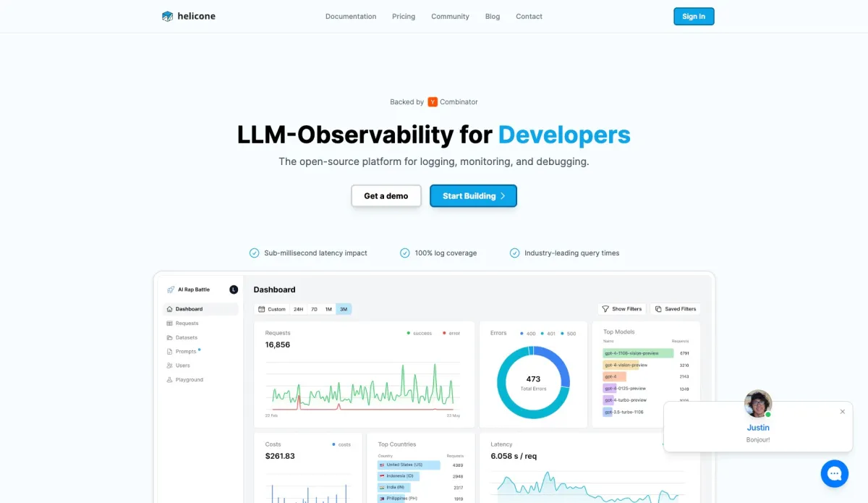Open the Blog nav link
The width and height of the screenshot is (868, 503).
click(x=493, y=17)
